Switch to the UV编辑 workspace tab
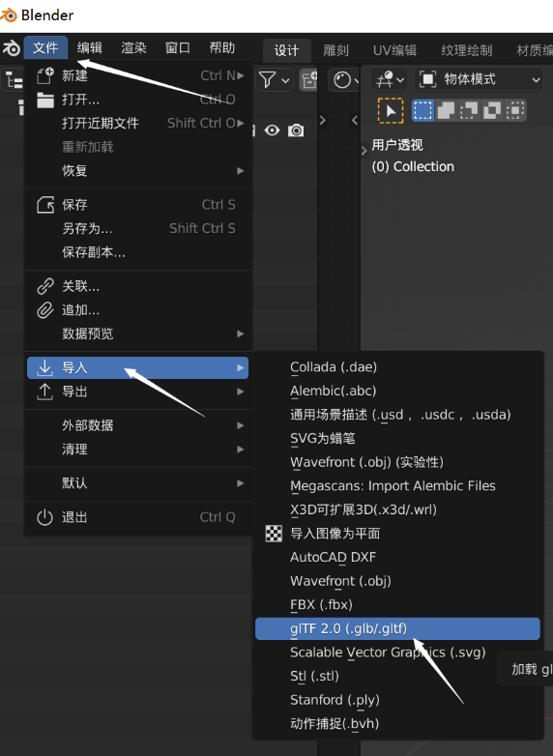This screenshot has width=553, height=756. pos(394,50)
